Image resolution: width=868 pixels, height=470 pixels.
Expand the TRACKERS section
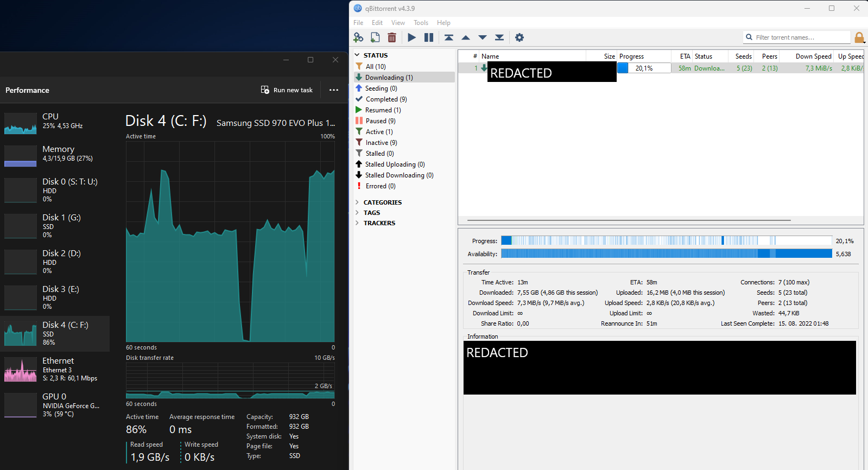tap(357, 223)
